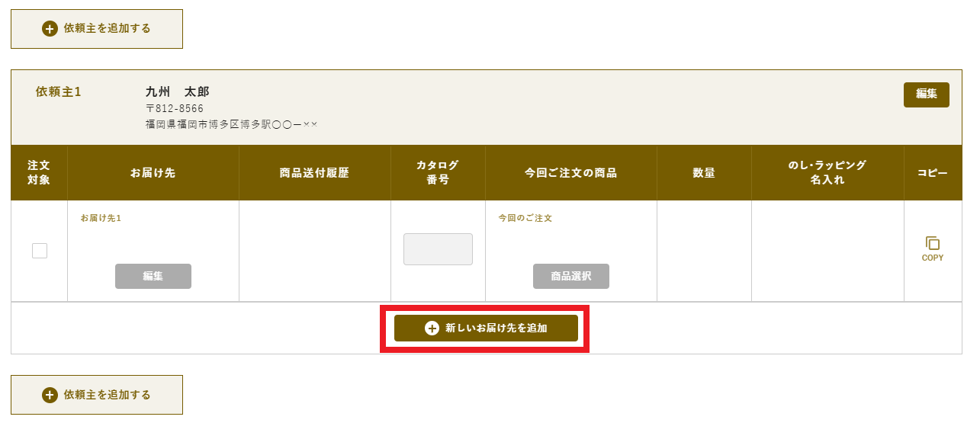Open 商品選択 for 今回のご注文
This screenshot has width=980, height=423.
[571, 276]
